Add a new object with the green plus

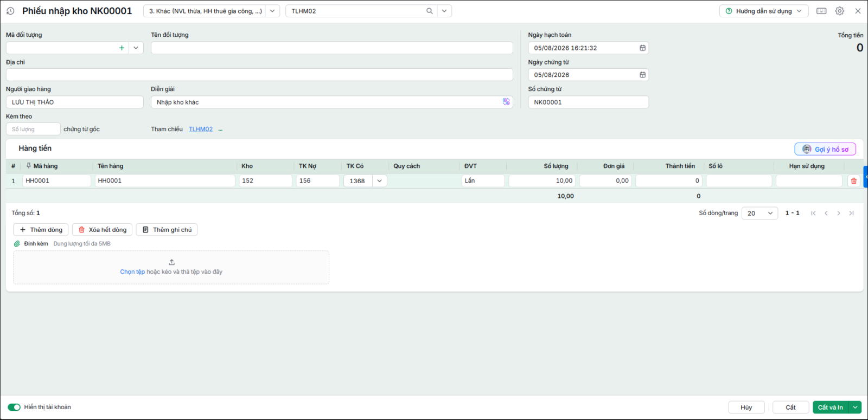pyautogui.click(x=122, y=48)
